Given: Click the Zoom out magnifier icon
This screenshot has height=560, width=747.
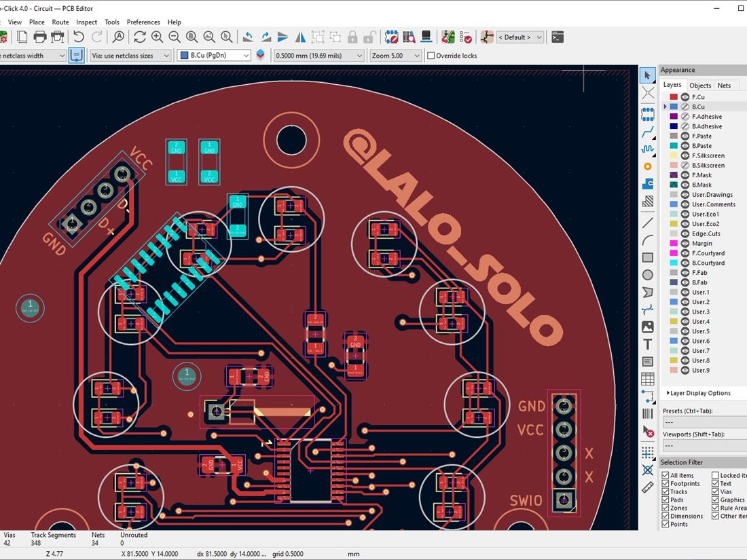Looking at the screenshot, I should [175, 37].
